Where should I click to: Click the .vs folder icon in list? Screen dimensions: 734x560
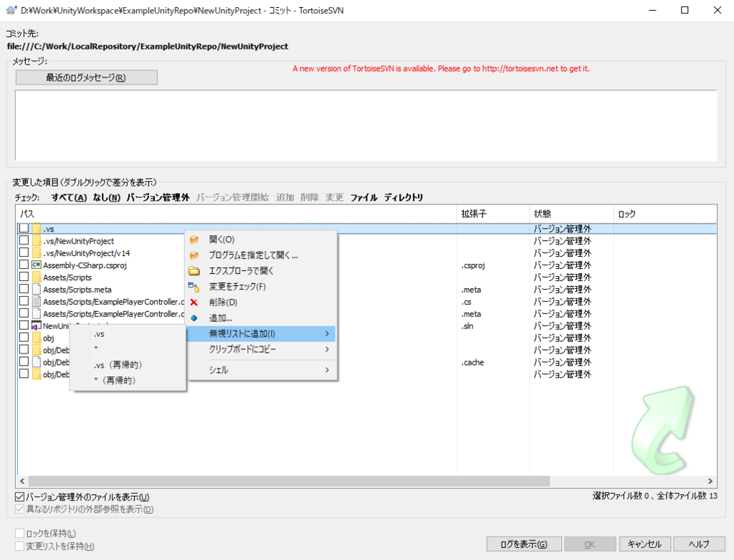tap(37, 229)
